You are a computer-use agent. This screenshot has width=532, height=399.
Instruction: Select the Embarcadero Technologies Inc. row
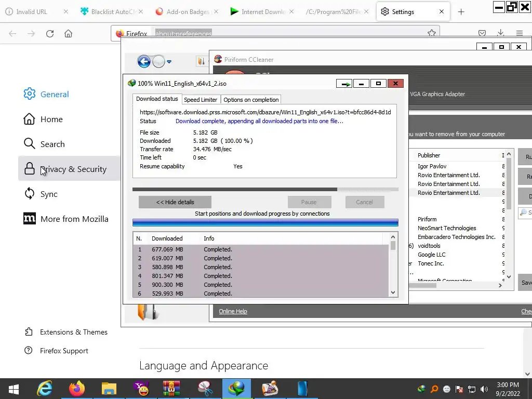pyautogui.click(x=456, y=237)
